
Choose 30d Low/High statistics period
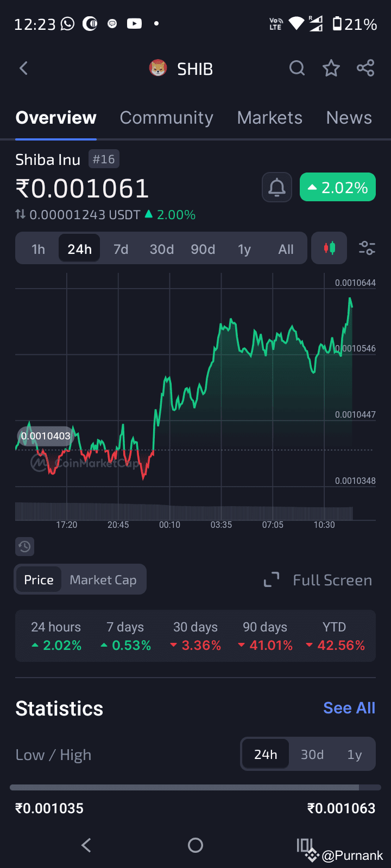click(x=312, y=754)
